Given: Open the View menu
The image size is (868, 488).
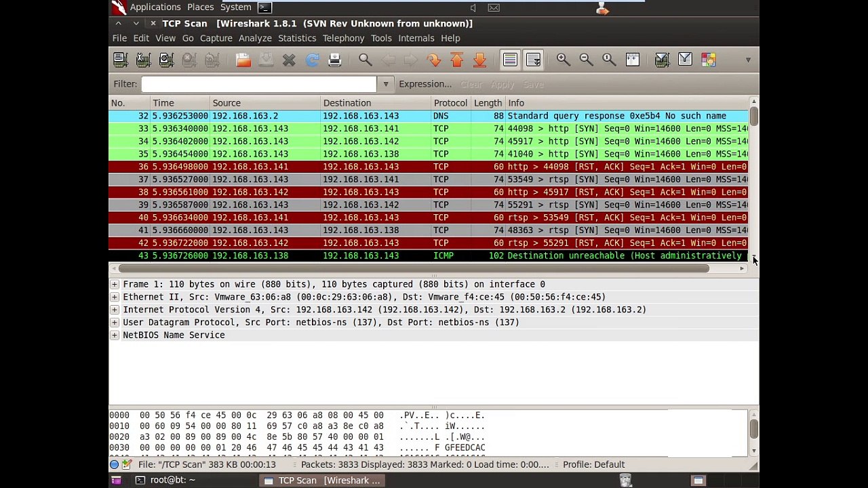Looking at the screenshot, I should pyautogui.click(x=165, y=38).
